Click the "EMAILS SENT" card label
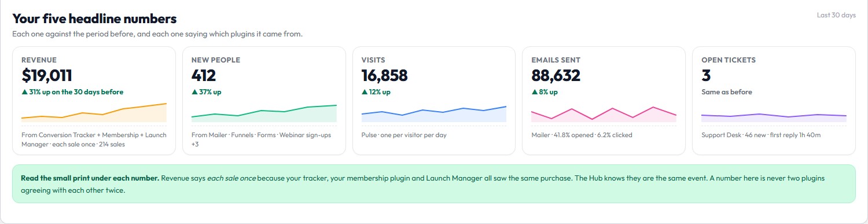This screenshot has width=868, height=224. coord(556,60)
